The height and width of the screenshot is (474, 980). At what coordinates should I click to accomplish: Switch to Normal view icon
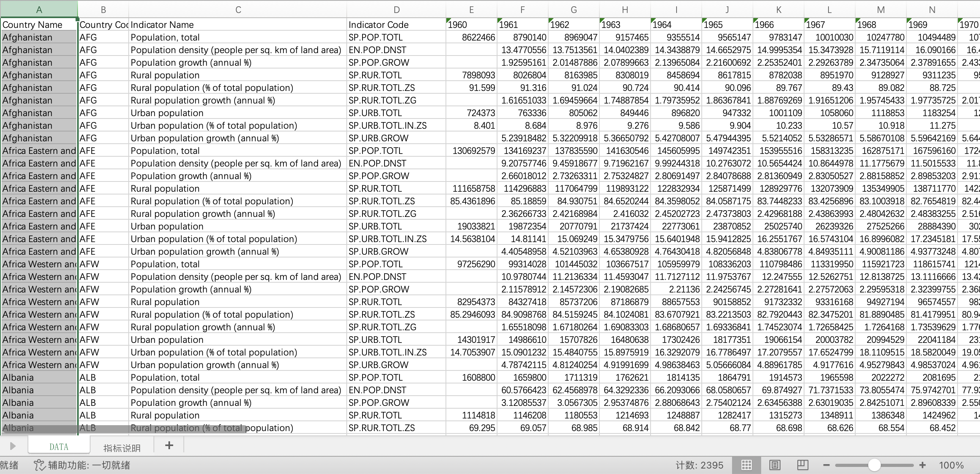(746, 465)
